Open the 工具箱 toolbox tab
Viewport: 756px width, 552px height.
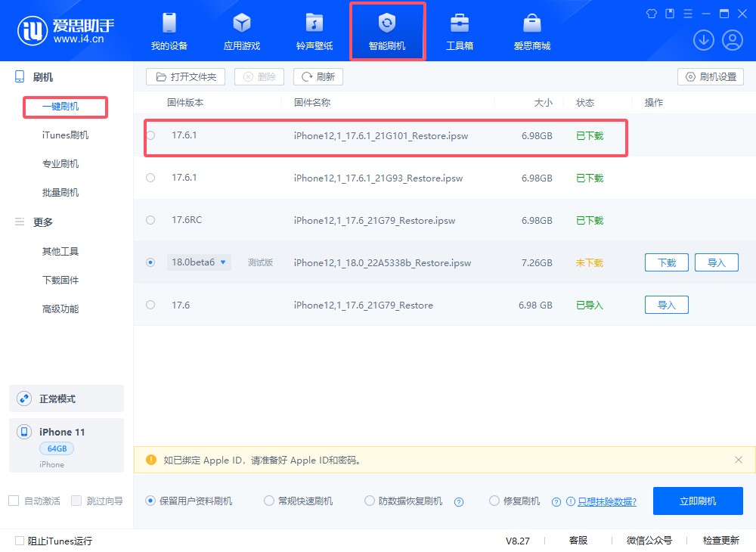coord(460,31)
